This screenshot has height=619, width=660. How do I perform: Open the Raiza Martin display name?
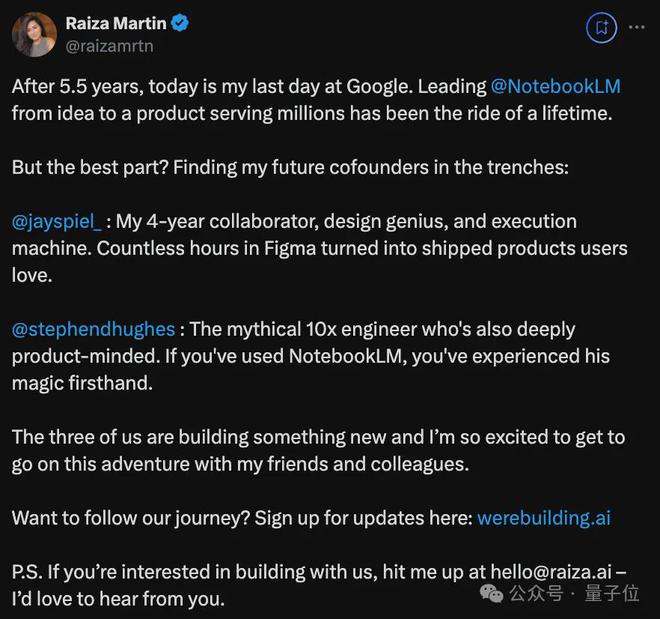[115, 23]
